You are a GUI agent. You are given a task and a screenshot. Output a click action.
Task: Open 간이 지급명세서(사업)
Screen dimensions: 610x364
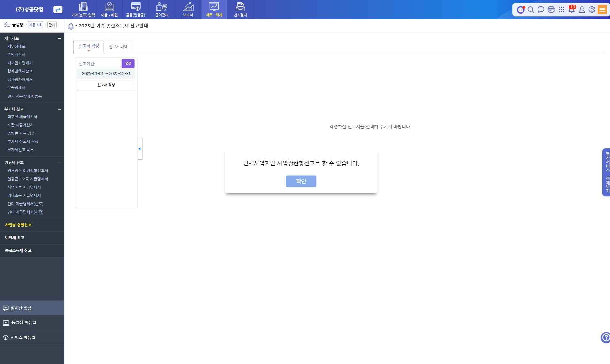(x=26, y=212)
